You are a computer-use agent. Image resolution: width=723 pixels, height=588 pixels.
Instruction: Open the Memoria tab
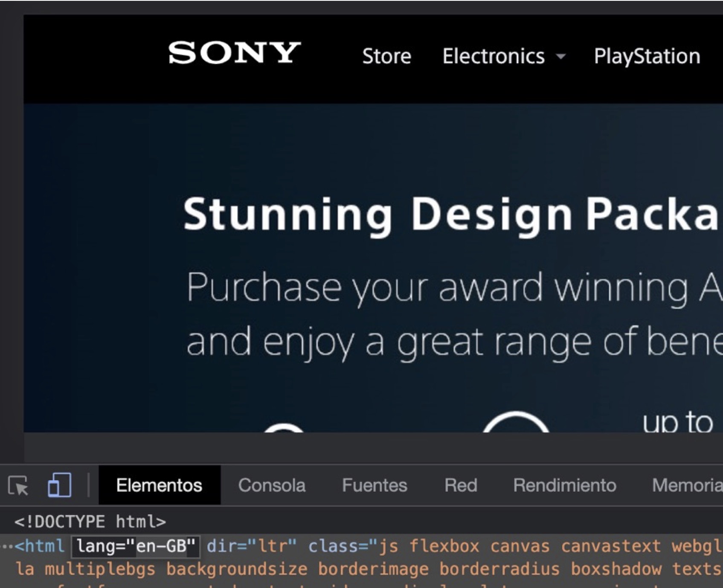point(686,485)
